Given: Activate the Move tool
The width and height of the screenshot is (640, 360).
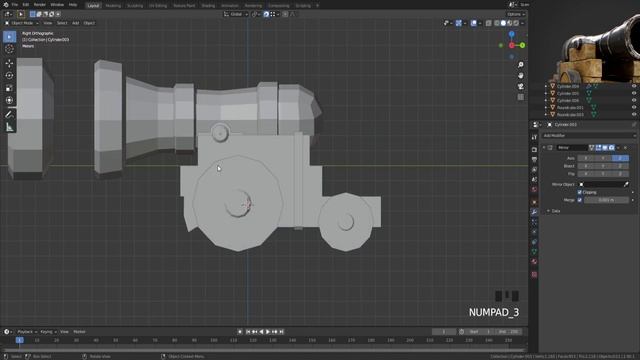Looking at the screenshot, I should [9, 63].
